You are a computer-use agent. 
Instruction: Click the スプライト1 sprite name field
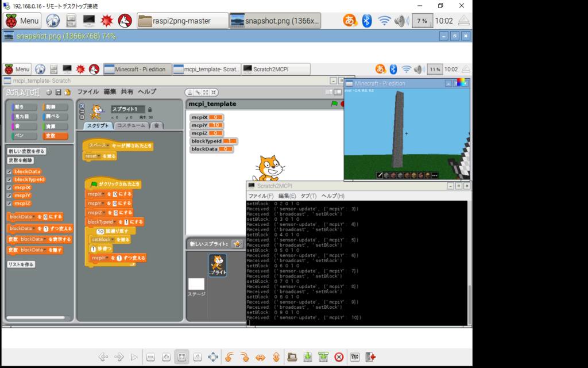tap(127, 109)
